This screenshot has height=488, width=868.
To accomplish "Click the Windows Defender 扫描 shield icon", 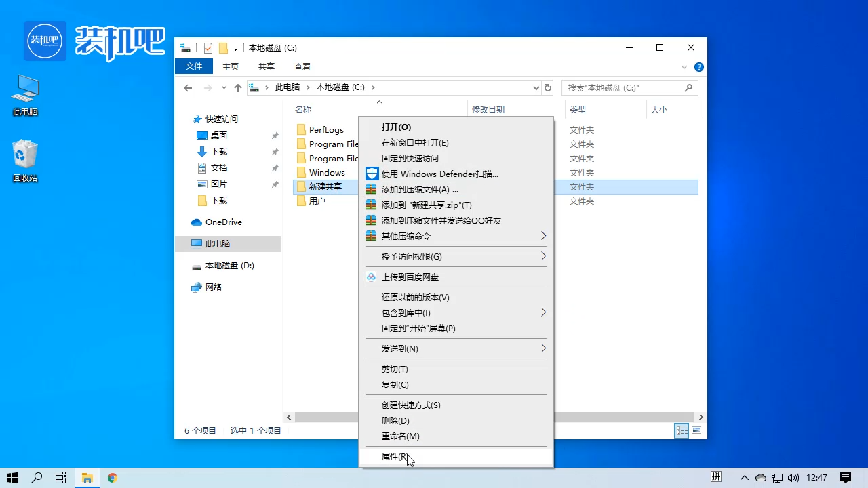I will [371, 173].
